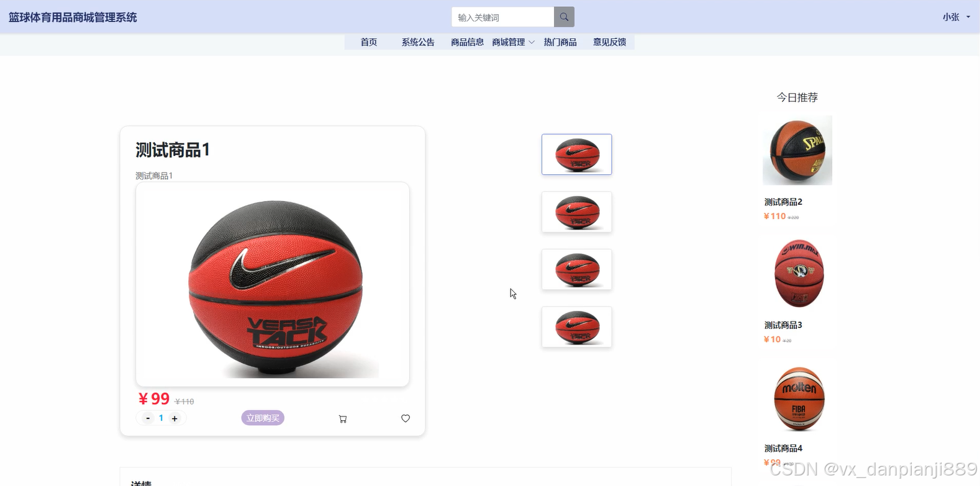Expand the 商城管理 menu
The width and height of the screenshot is (980, 486).
(513, 42)
